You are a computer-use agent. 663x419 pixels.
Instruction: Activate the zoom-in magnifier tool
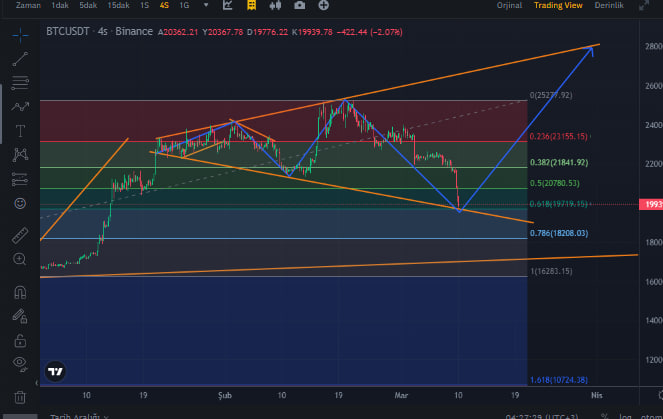coord(19,259)
